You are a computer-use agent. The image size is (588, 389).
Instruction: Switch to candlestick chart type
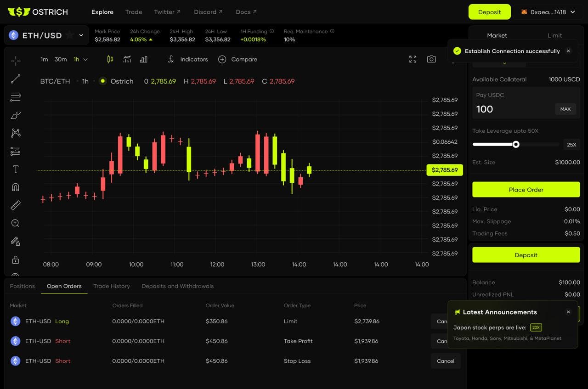pyautogui.click(x=110, y=59)
